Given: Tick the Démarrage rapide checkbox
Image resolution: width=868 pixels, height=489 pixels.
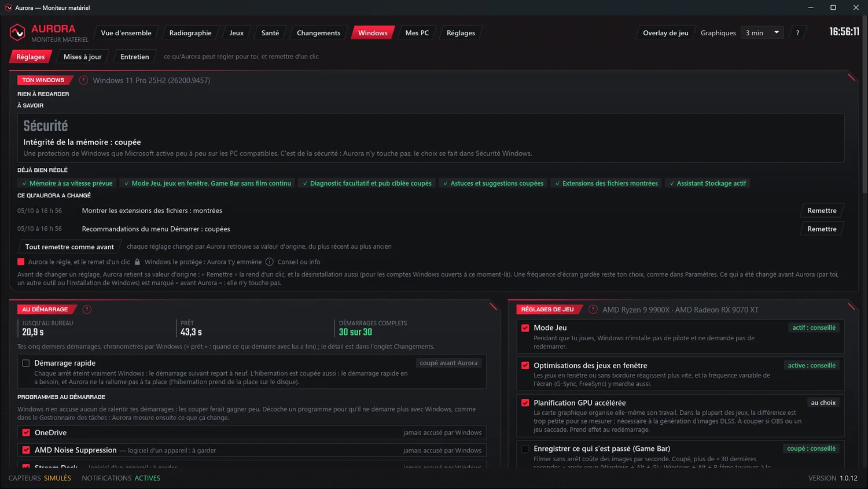Looking at the screenshot, I should [x=26, y=363].
